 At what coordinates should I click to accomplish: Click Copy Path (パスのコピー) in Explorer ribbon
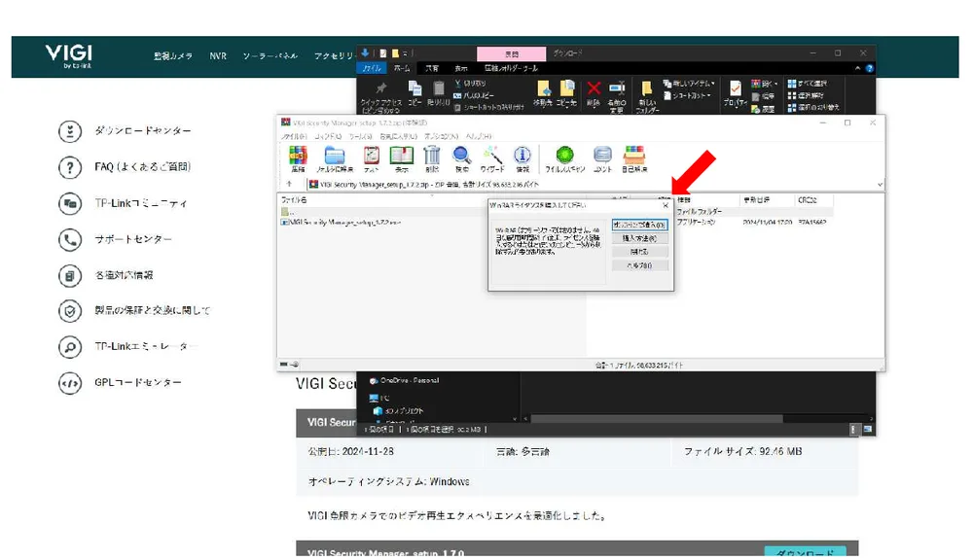coord(474,95)
